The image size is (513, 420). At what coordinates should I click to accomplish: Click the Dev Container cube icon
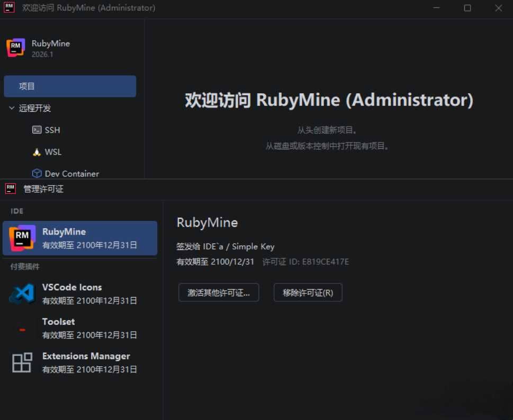tap(37, 173)
